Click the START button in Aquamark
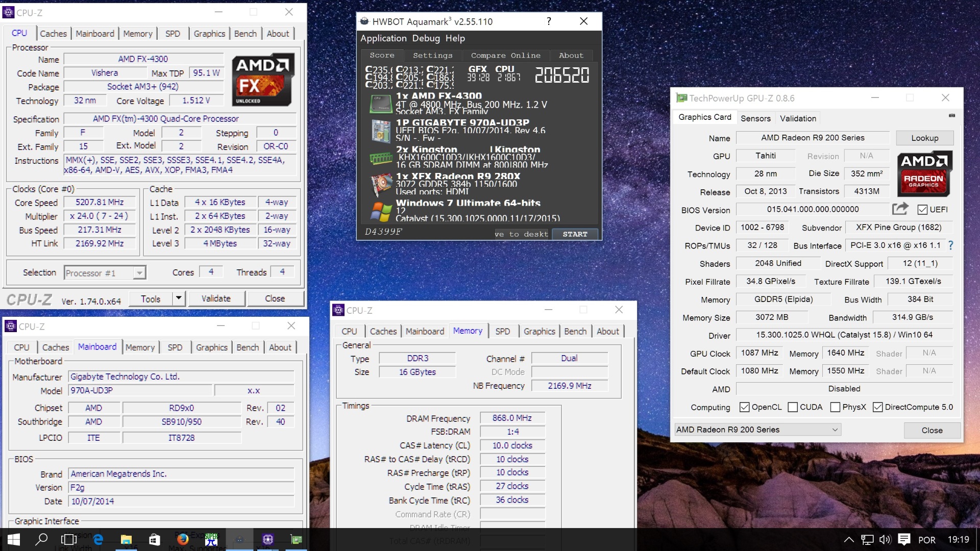980x551 pixels. 575,234
